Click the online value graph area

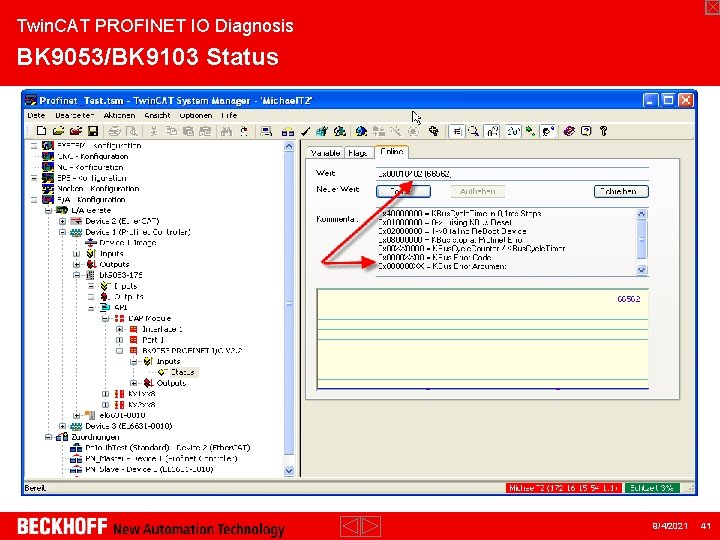[x=483, y=339]
